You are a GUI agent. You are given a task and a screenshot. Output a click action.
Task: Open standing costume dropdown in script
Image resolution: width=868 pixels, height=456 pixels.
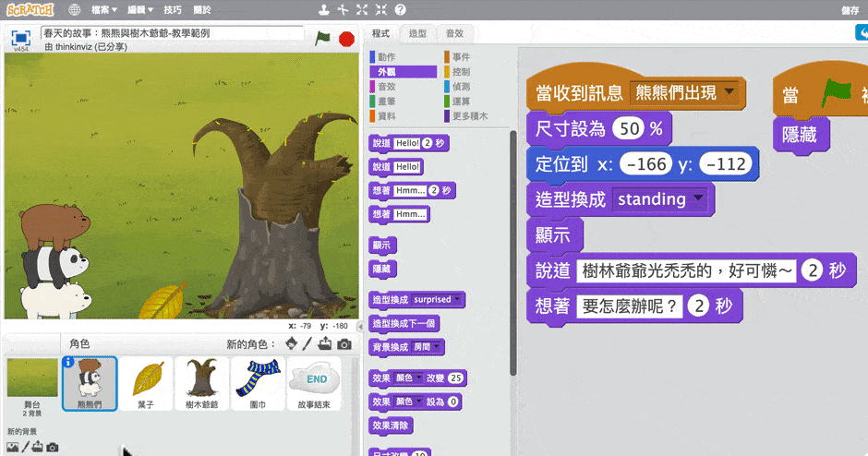[x=699, y=198]
